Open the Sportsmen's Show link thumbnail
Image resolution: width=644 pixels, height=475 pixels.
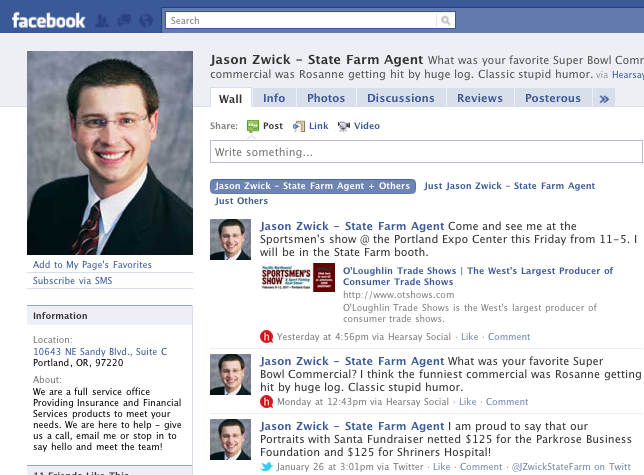pos(298,278)
